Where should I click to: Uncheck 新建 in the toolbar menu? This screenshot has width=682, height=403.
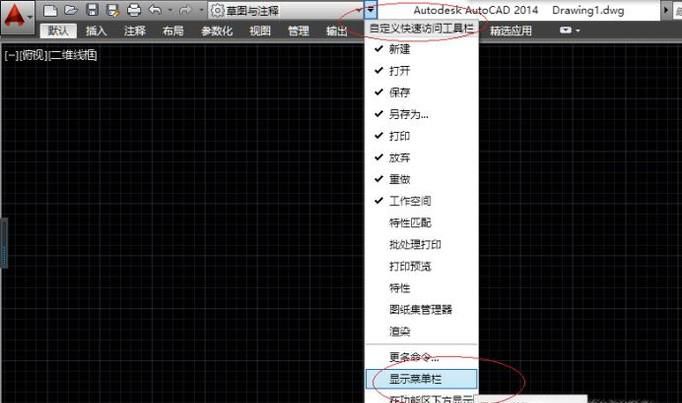tap(421, 49)
